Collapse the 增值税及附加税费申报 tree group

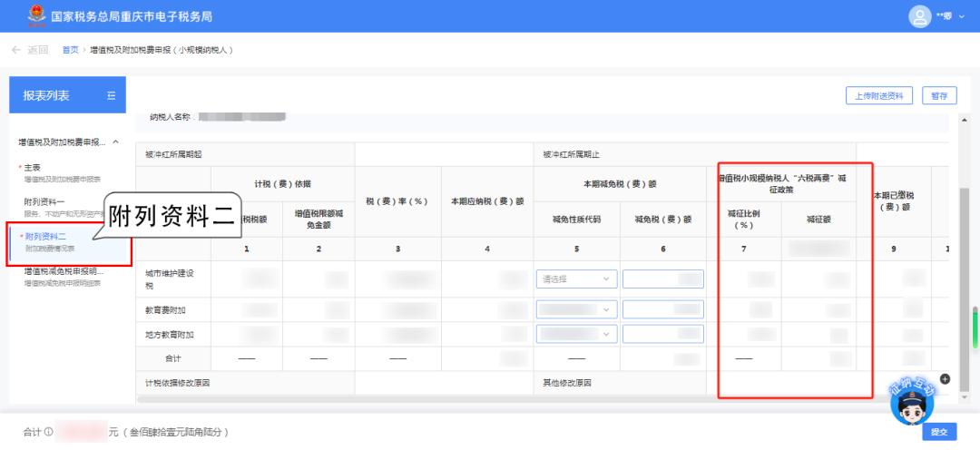(x=114, y=142)
